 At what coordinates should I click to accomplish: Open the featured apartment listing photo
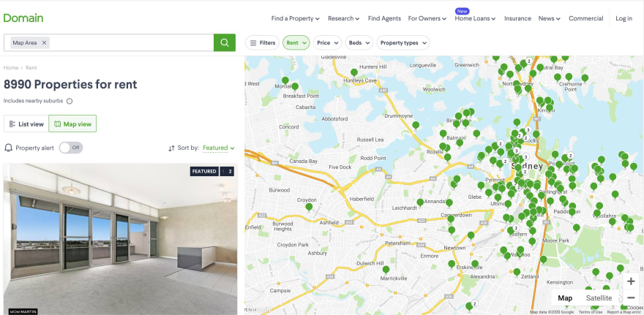(120, 239)
